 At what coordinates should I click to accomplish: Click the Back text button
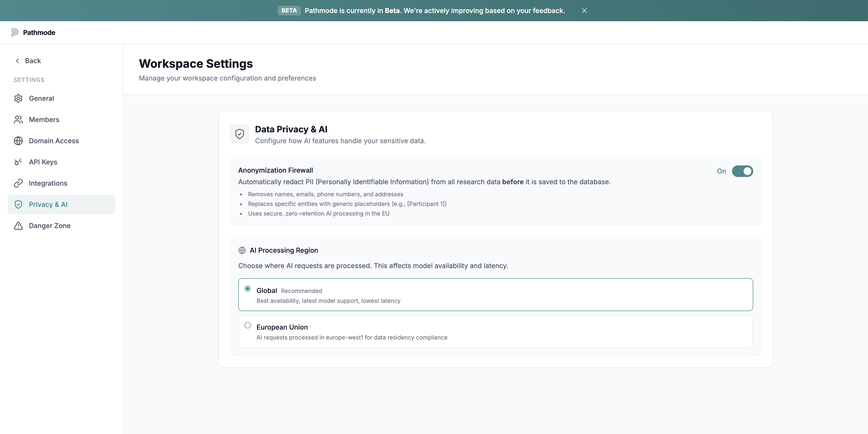click(33, 61)
